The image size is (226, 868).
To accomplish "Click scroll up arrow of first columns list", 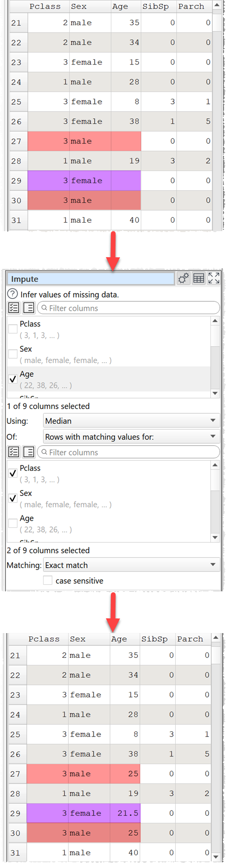I will point(215,321).
